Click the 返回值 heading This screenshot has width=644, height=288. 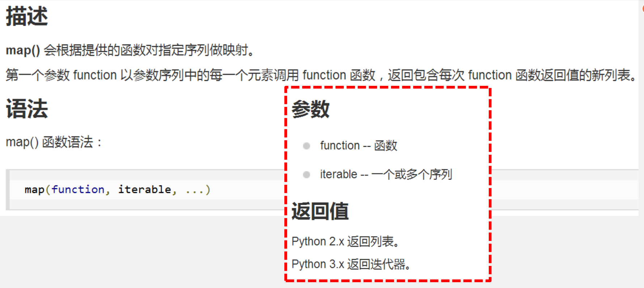point(320,211)
